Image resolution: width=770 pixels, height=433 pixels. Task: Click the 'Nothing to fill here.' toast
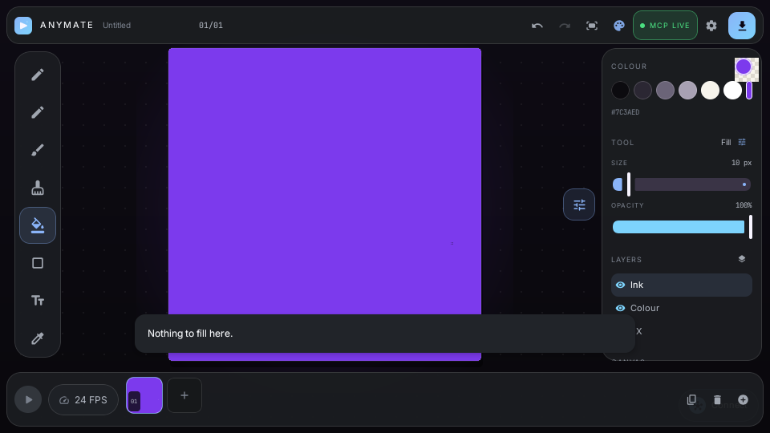[385, 333]
